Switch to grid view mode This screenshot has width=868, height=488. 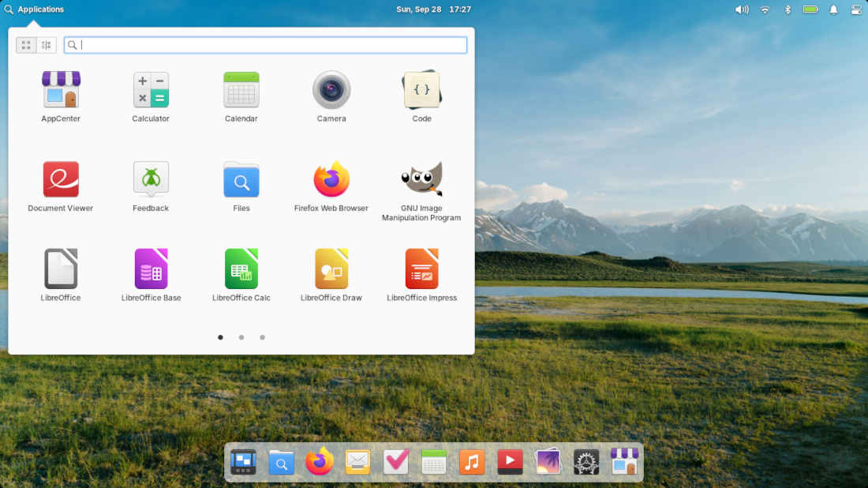26,45
